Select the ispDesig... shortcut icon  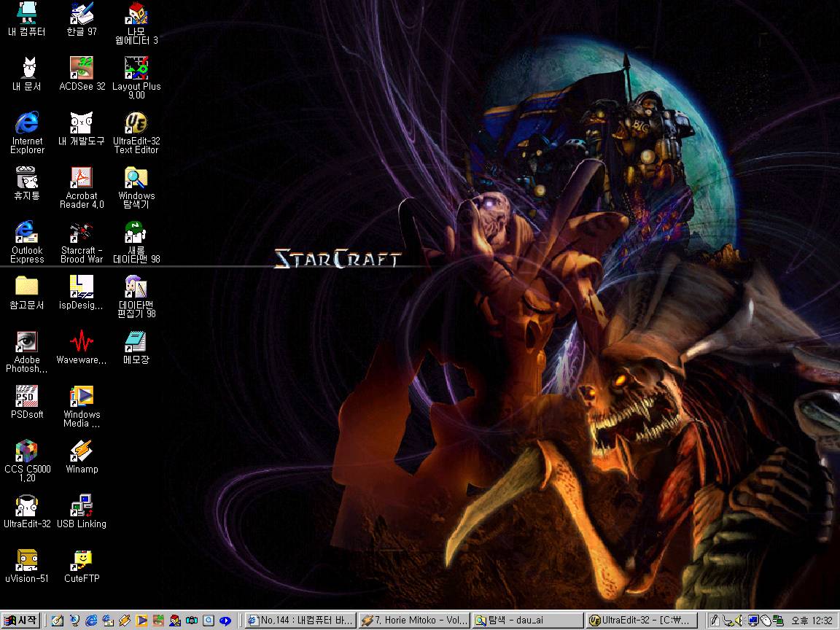pos(82,292)
